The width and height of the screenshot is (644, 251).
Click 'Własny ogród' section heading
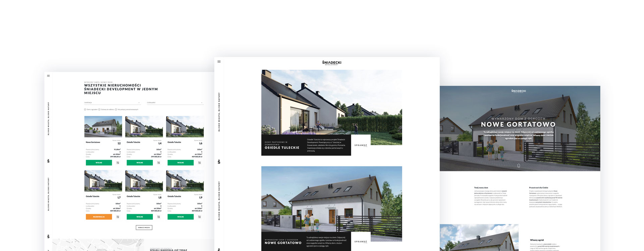point(537,240)
